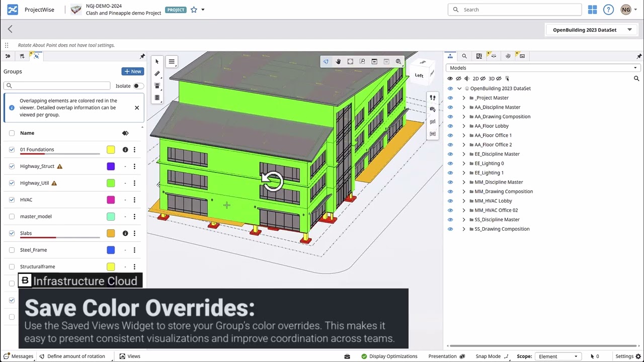The image size is (644, 362).
Task: Click the View Undo icon
Action: point(374,61)
